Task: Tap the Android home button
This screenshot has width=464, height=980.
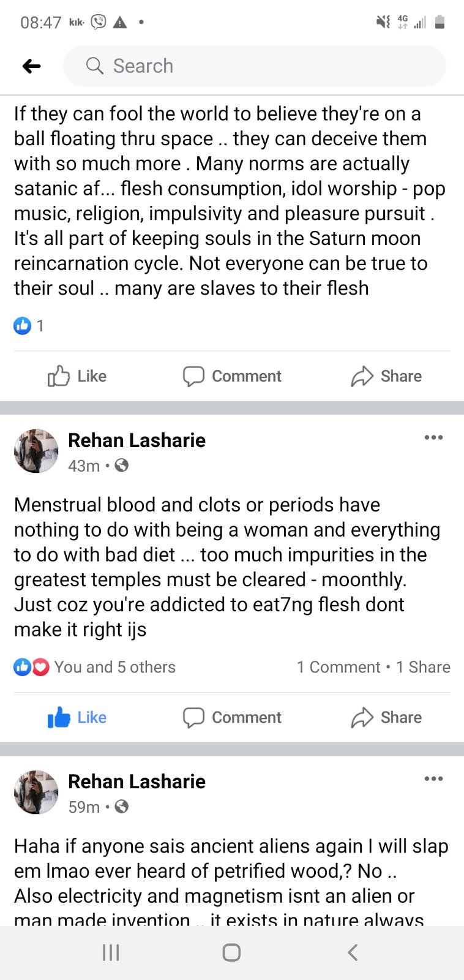Action: tap(231, 952)
